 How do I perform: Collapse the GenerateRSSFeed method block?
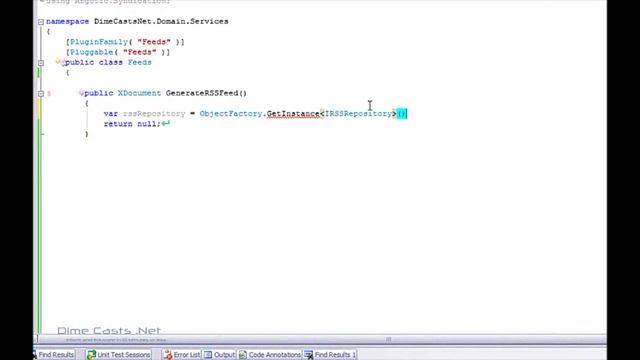coord(41,93)
